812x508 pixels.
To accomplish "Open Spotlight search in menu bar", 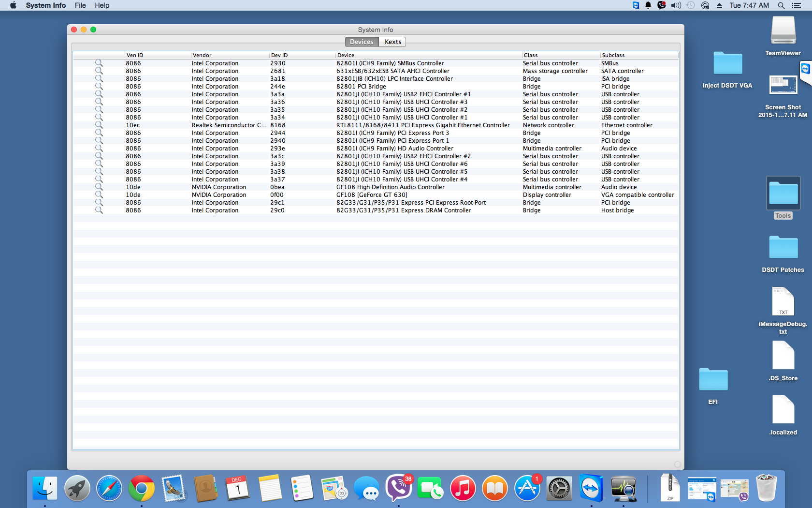I will pos(781,5).
